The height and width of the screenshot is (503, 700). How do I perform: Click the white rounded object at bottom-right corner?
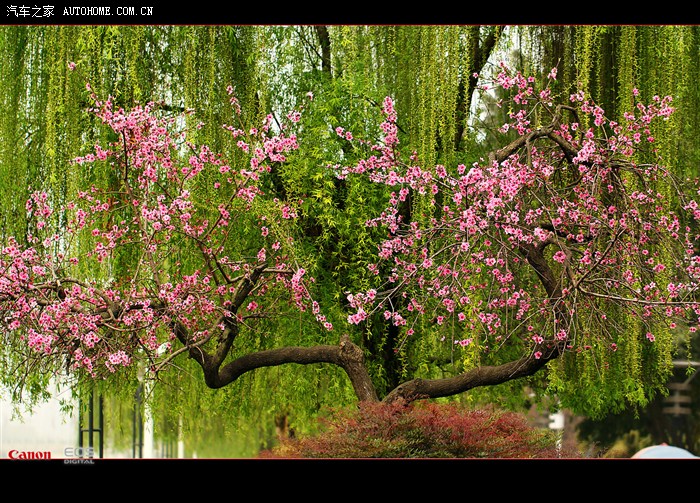point(664,452)
